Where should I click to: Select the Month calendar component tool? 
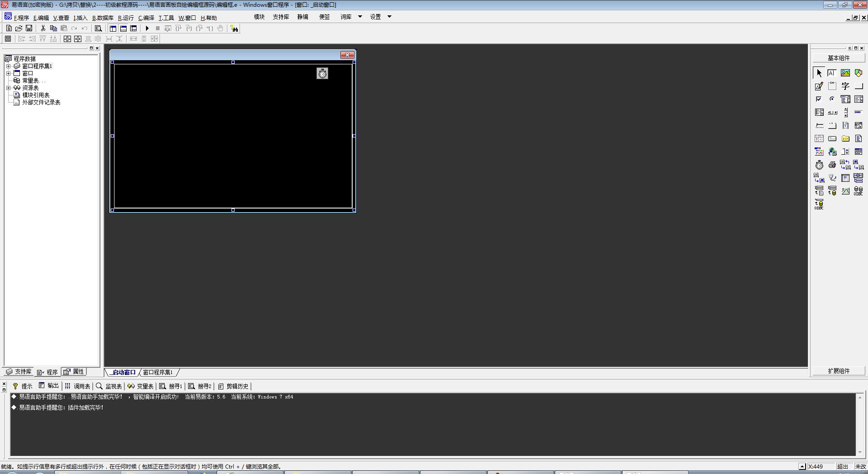click(819, 138)
